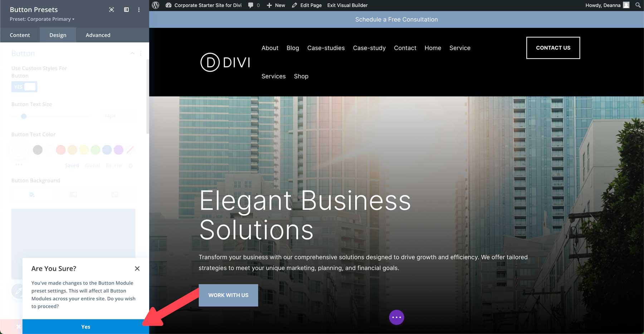Switch to the Content tab
644x334 pixels.
coord(20,35)
